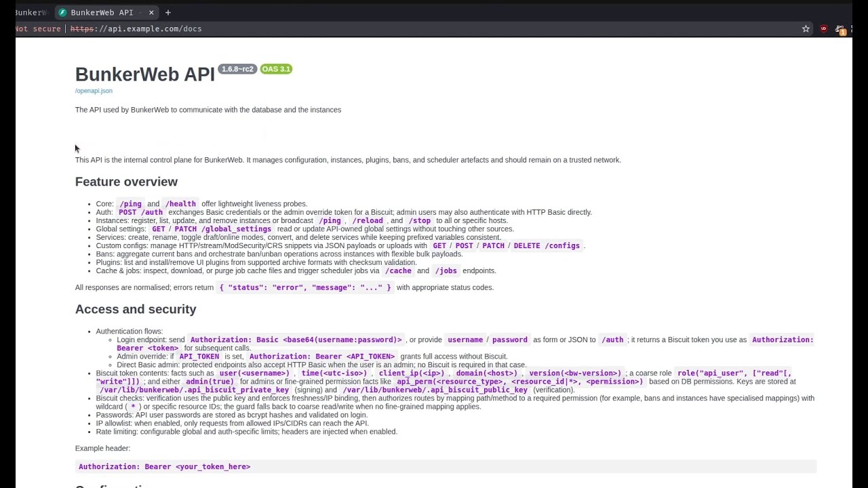
Task: Click the /global_settings code snippet
Action: coord(236,229)
